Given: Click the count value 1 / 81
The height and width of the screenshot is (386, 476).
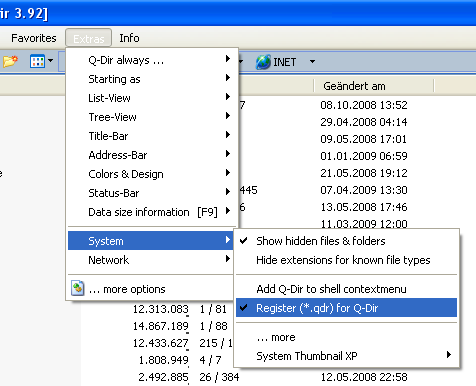Looking at the screenshot, I should [213, 309].
